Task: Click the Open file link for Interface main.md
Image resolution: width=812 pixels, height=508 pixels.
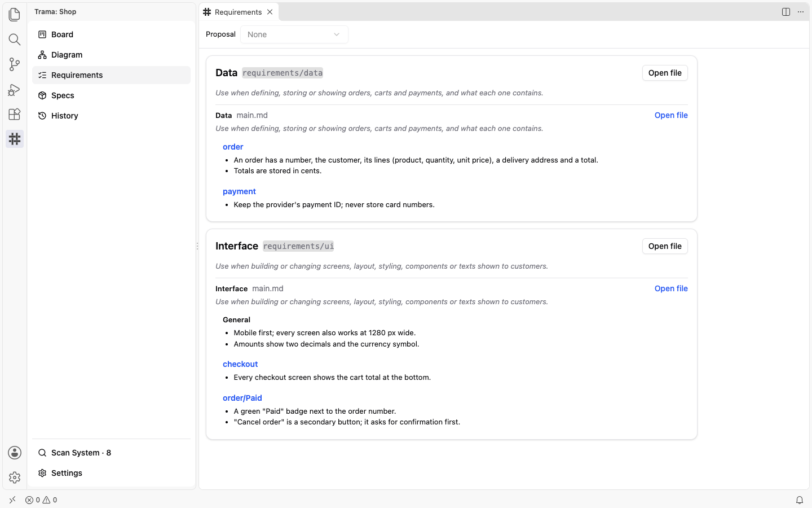Action: 671,288
